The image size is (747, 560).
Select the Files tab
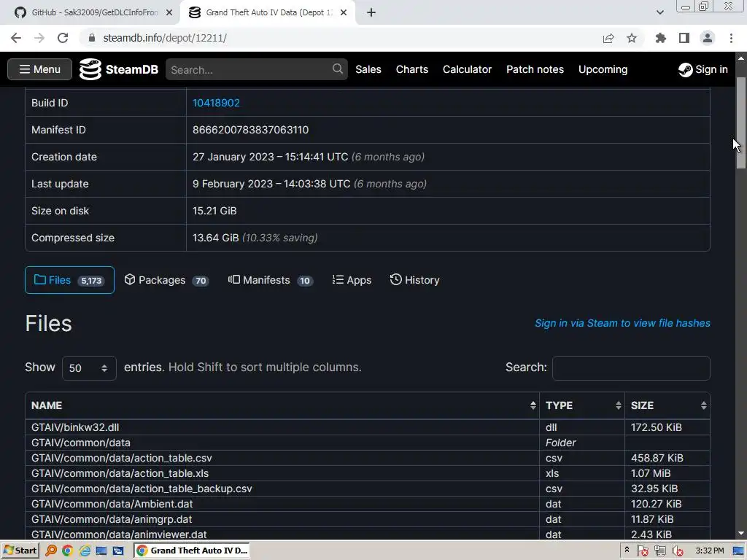click(x=69, y=280)
